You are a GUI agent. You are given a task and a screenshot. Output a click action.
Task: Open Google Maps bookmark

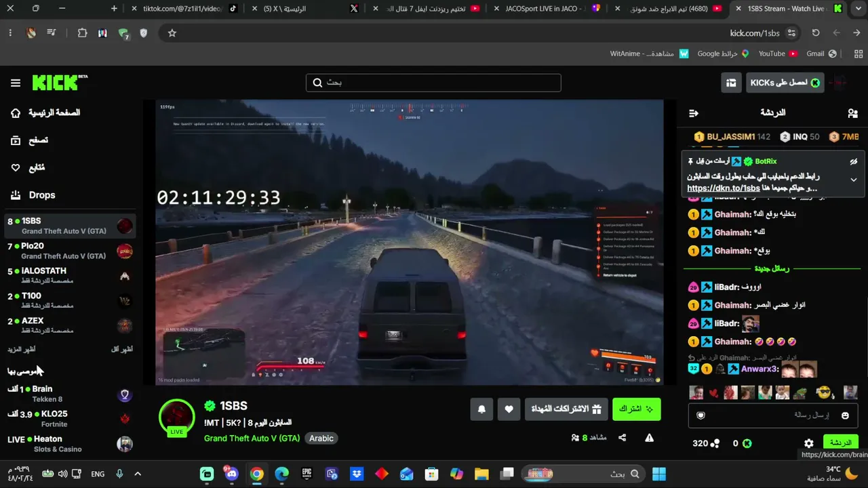723,54
